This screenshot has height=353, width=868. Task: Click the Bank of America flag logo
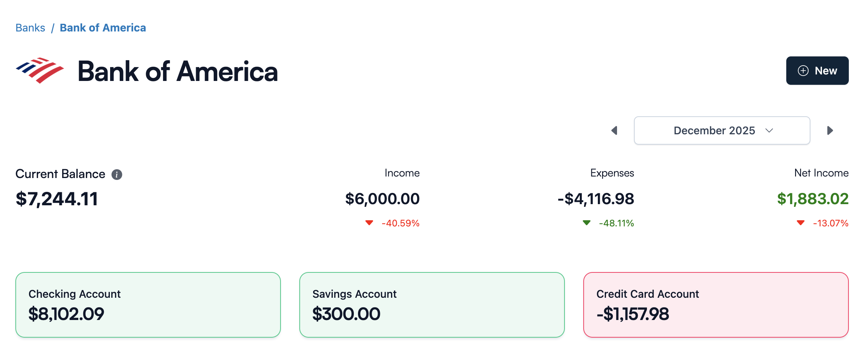click(x=39, y=70)
